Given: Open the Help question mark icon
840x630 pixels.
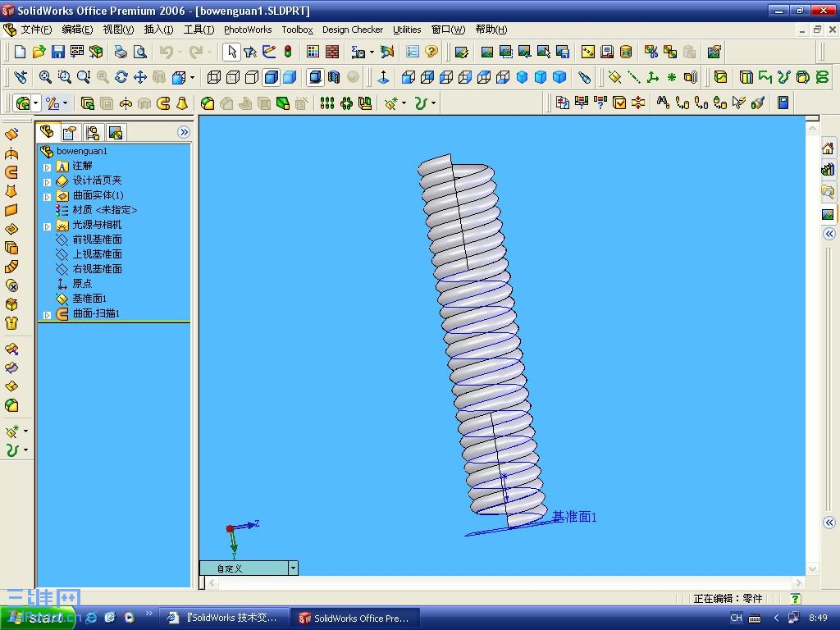Looking at the screenshot, I should click(x=431, y=52).
